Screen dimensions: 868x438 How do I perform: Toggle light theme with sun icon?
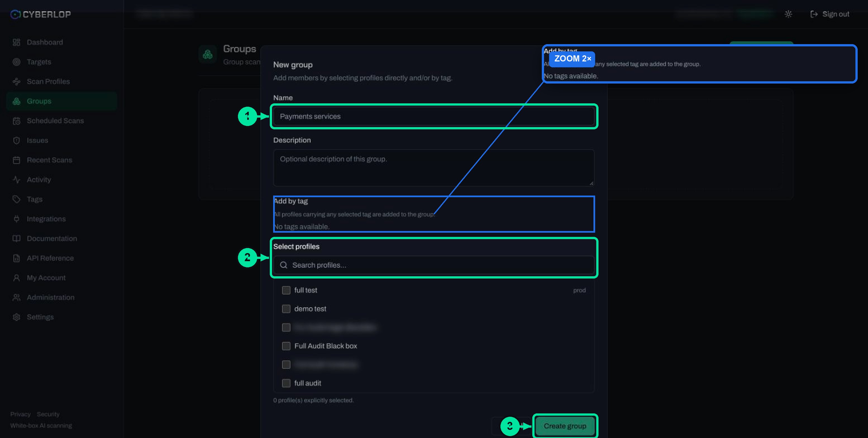[788, 14]
